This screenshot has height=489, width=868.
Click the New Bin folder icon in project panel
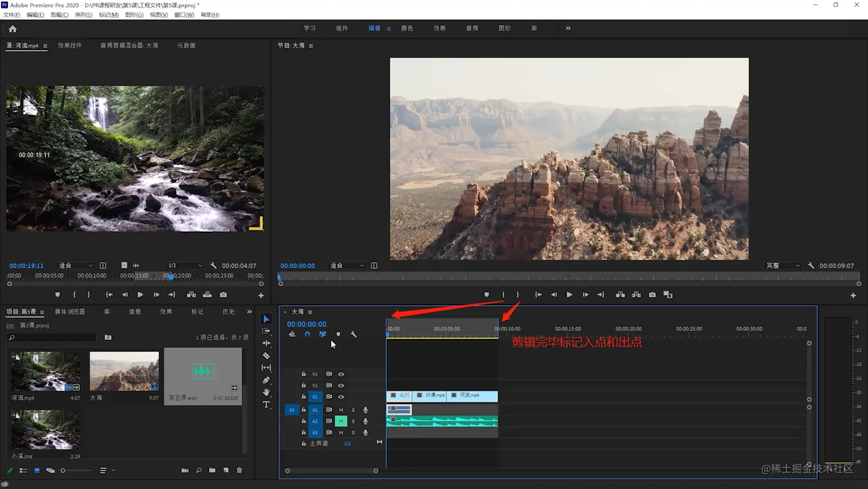(x=212, y=471)
